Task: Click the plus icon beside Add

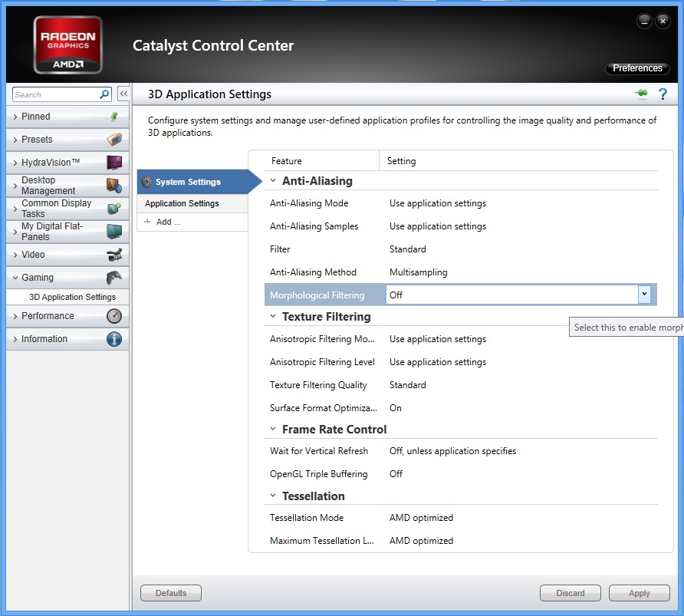Action: 147,222
